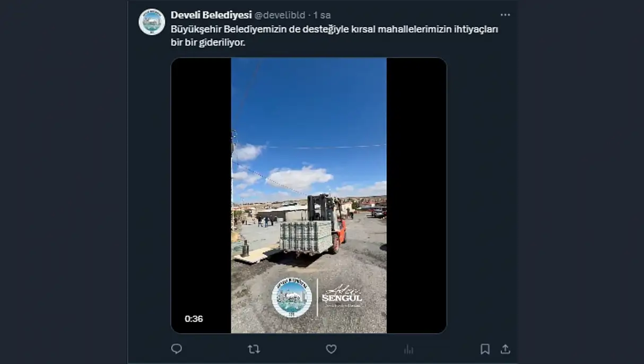Click the black bar right of video frame
This screenshot has width=644, height=364.
pyautogui.click(x=416, y=195)
